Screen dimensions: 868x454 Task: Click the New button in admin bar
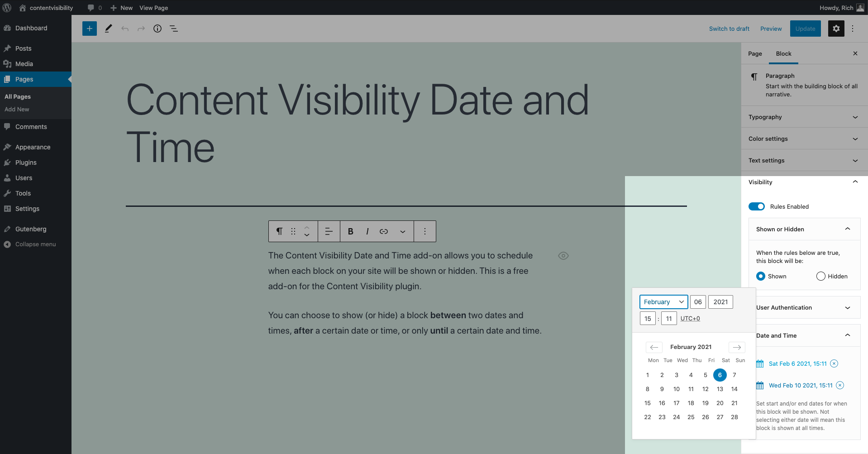click(x=121, y=8)
